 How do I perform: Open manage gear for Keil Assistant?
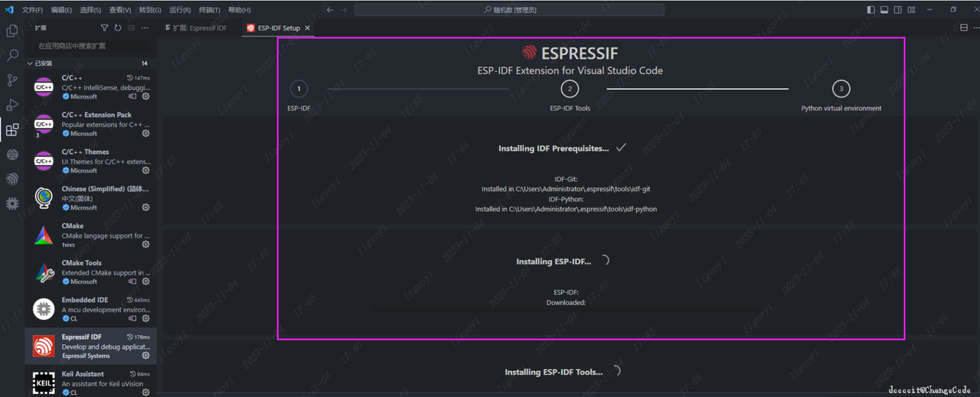[145, 392]
